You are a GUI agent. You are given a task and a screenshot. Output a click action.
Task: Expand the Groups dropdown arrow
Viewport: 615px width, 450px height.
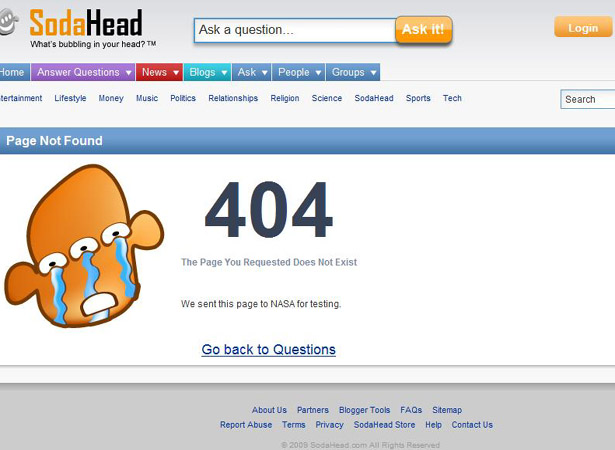[373, 73]
